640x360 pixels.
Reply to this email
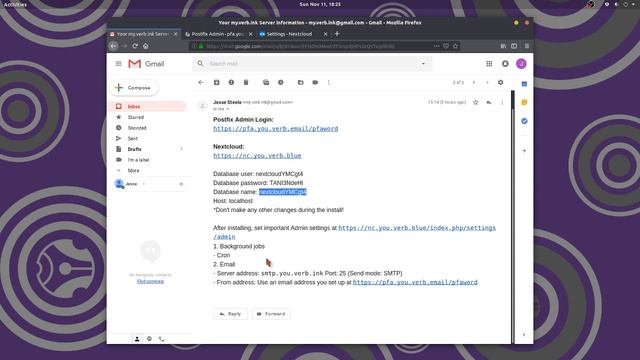[230, 314]
